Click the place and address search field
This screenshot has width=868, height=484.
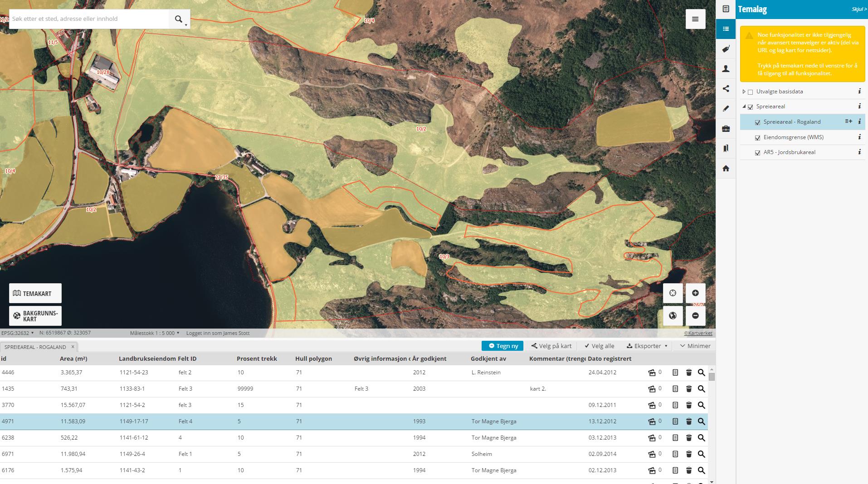[x=89, y=19]
